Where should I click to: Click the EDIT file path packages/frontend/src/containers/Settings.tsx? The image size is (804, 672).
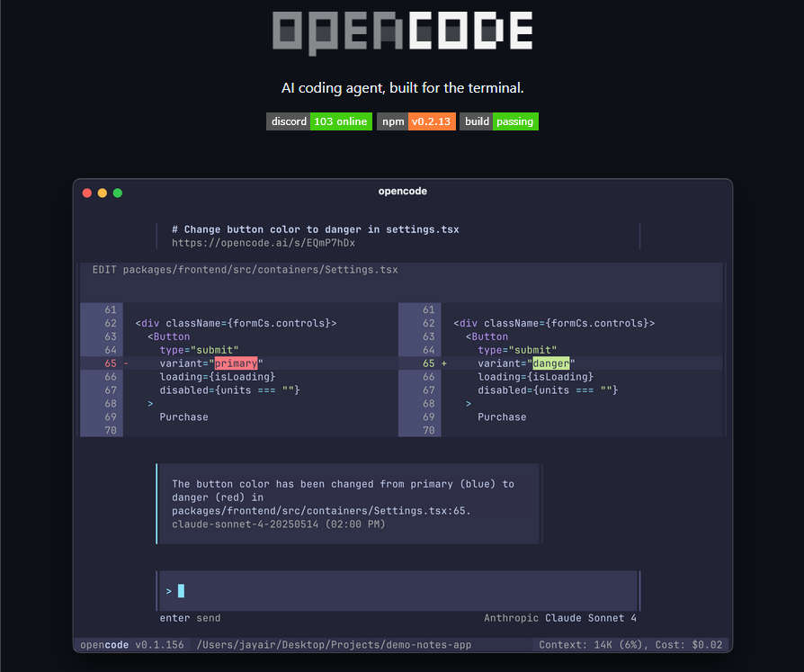point(246,269)
